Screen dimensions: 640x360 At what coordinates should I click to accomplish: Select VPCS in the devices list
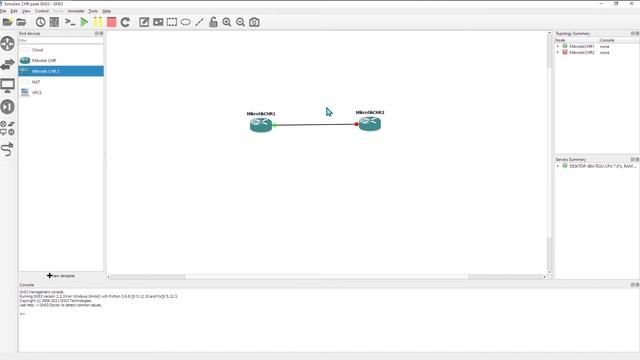point(61,93)
